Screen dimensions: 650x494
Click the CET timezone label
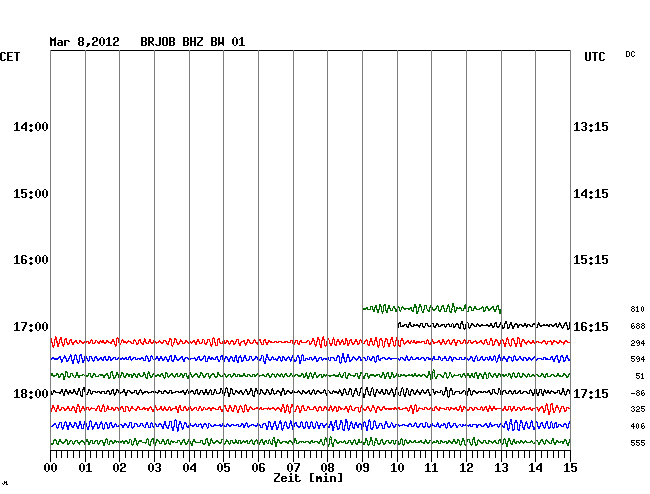[x=10, y=57]
